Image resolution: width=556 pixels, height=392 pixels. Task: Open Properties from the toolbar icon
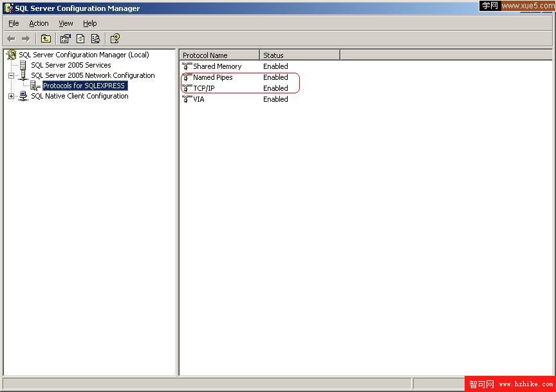(x=65, y=39)
